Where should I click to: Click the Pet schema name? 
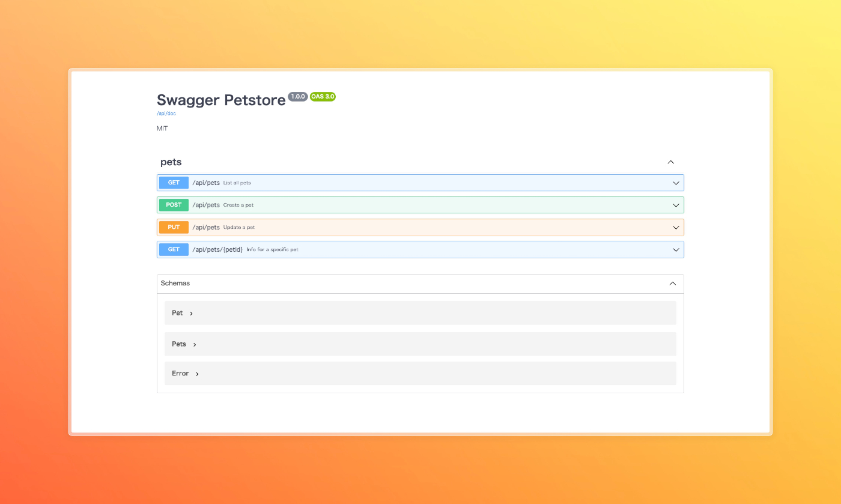tap(177, 313)
